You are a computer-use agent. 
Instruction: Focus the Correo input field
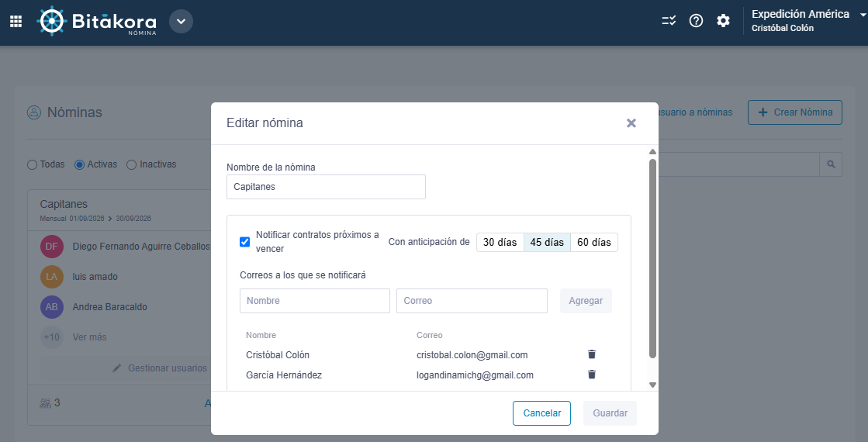[x=472, y=301]
